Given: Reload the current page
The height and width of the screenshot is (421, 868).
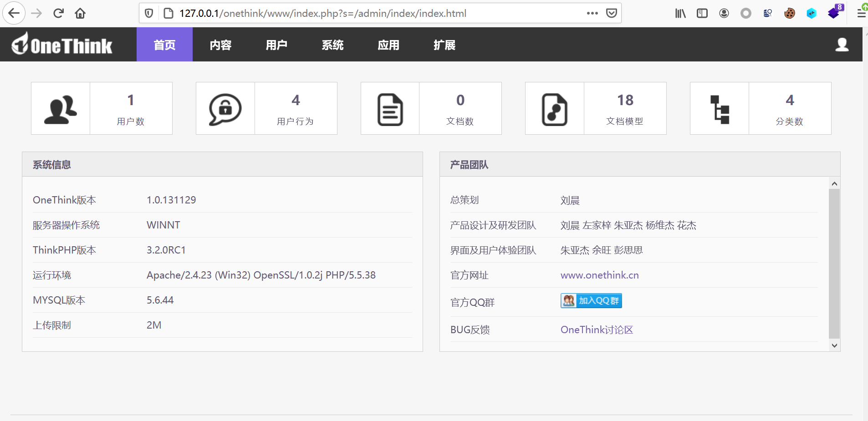Looking at the screenshot, I should pyautogui.click(x=58, y=13).
